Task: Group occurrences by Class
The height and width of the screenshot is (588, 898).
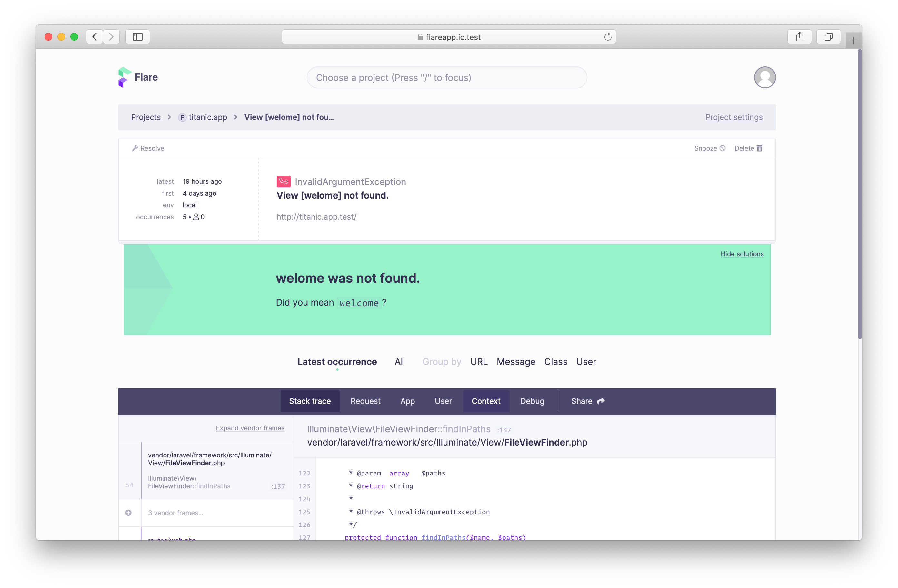Action: (x=555, y=362)
